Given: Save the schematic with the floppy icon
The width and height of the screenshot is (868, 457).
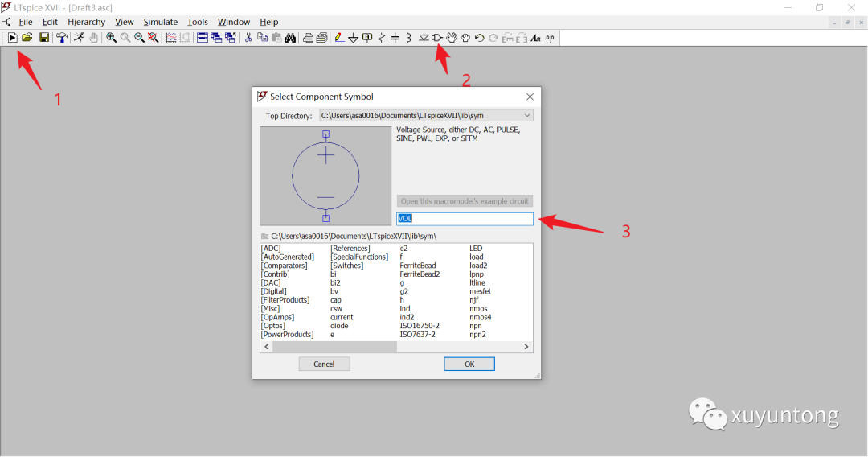Looking at the screenshot, I should [43, 38].
